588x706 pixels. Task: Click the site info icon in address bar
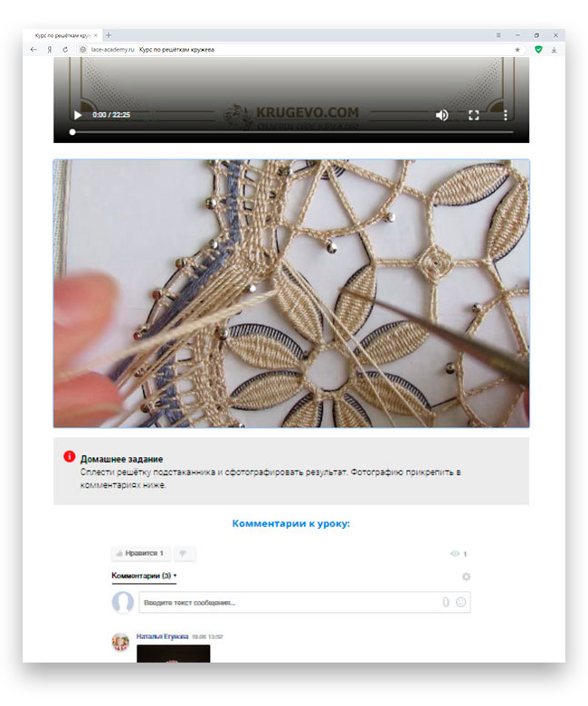(x=83, y=50)
